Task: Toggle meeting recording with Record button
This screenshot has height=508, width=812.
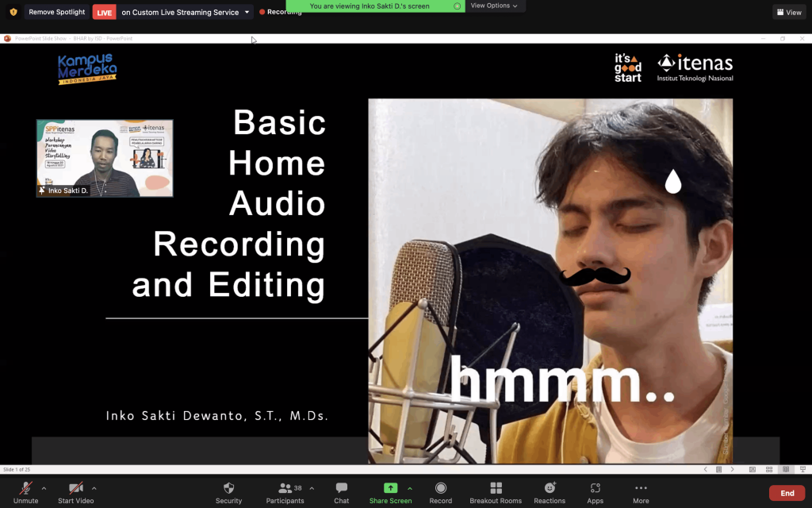Action: click(x=440, y=491)
